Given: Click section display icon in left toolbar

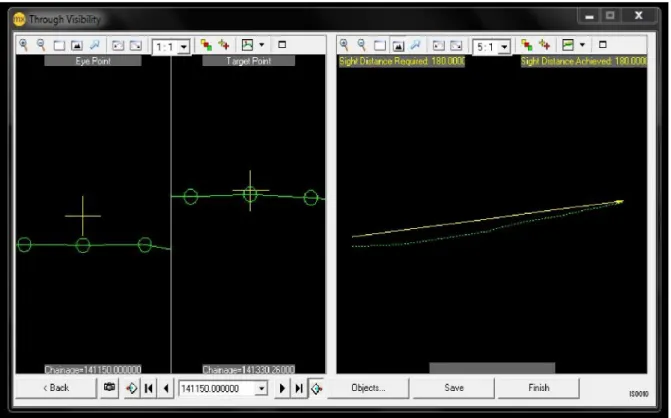Looking at the screenshot, I should click(x=247, y=44).
